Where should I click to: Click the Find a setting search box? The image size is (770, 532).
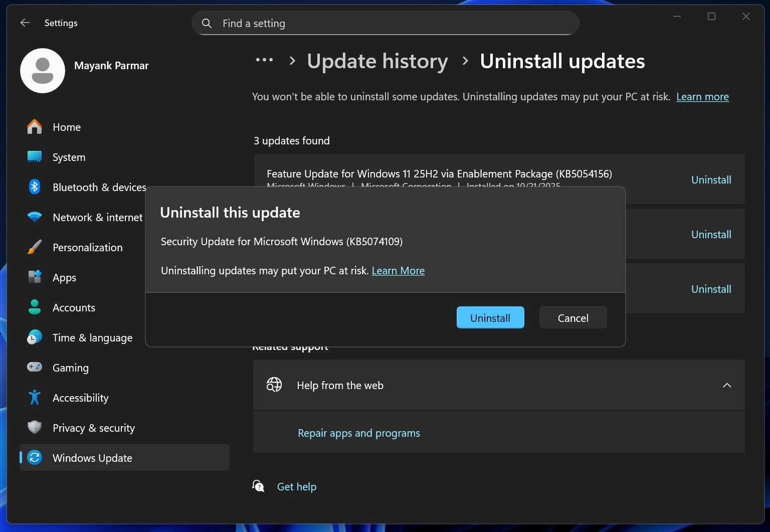tap(385, 23)
